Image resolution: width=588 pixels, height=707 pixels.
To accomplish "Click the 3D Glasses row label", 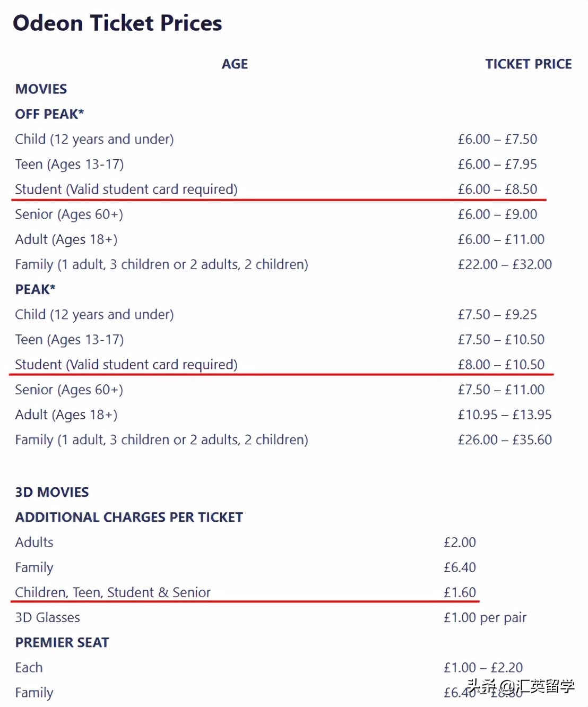I will coord(47,617).
